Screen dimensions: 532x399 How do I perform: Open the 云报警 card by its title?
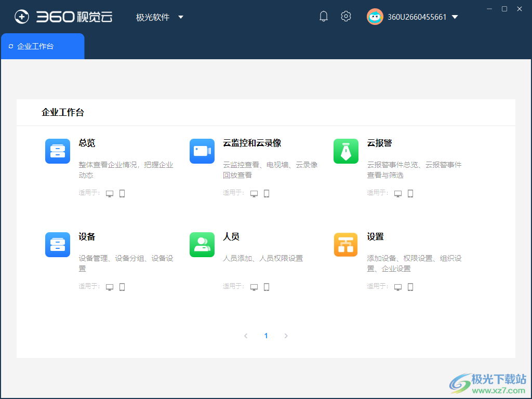point(379,143)
